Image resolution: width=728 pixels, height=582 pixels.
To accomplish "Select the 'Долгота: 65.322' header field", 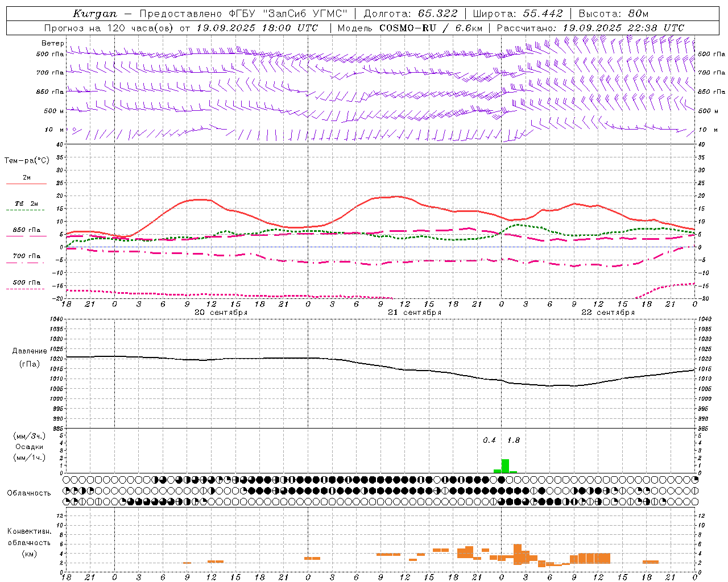I will coord(409,14).
